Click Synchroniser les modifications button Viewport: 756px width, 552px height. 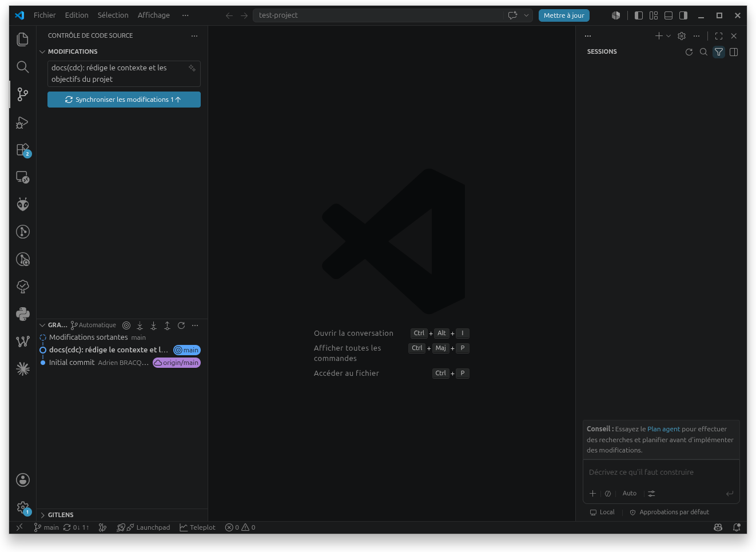124,100
